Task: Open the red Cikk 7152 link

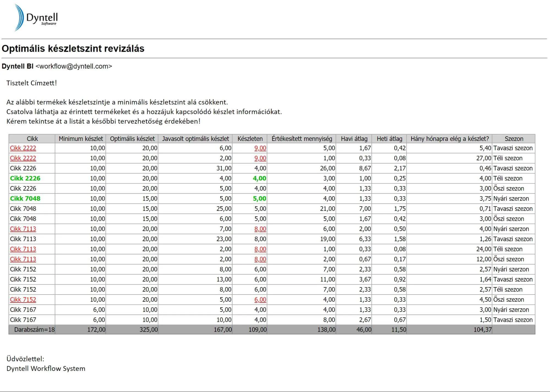Action: coord(23,300)
